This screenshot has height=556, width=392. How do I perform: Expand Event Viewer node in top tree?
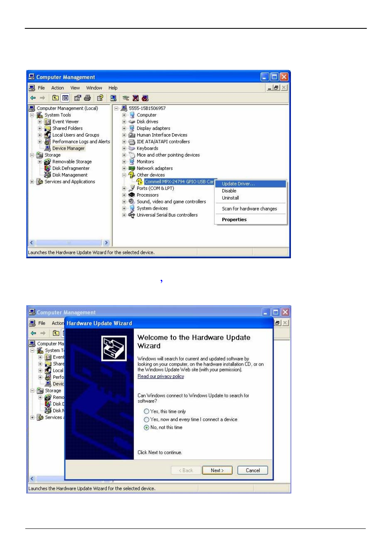coord(40,122)
